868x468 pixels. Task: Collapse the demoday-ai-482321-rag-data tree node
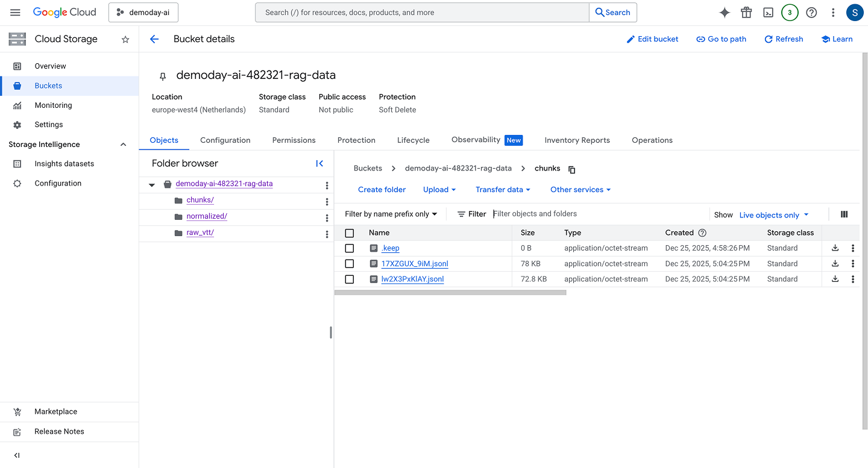(x=152, y=185)
